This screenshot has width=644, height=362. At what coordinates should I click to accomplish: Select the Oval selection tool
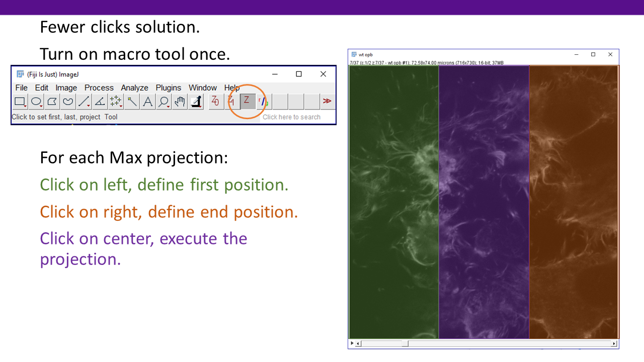[36, 102]
